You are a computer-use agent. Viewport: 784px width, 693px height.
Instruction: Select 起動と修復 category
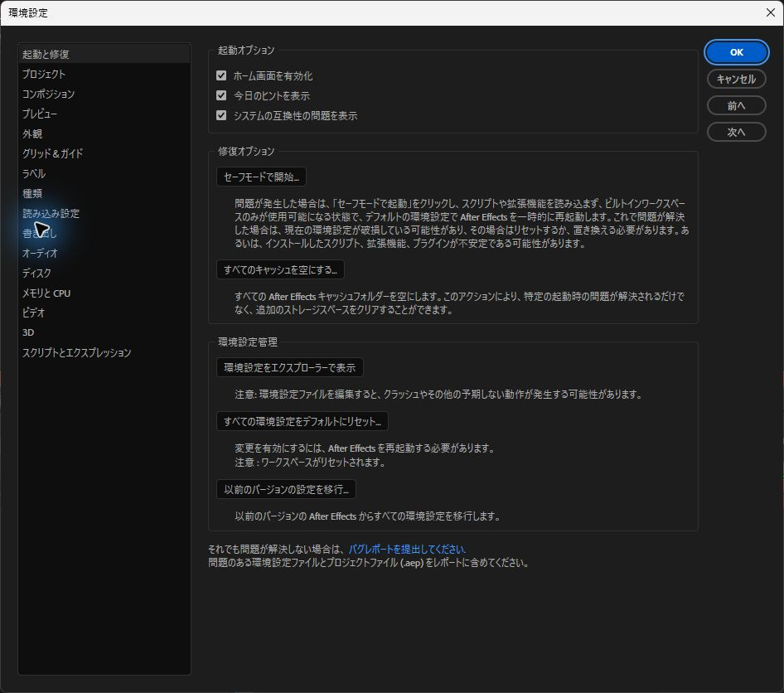[104, 54]
